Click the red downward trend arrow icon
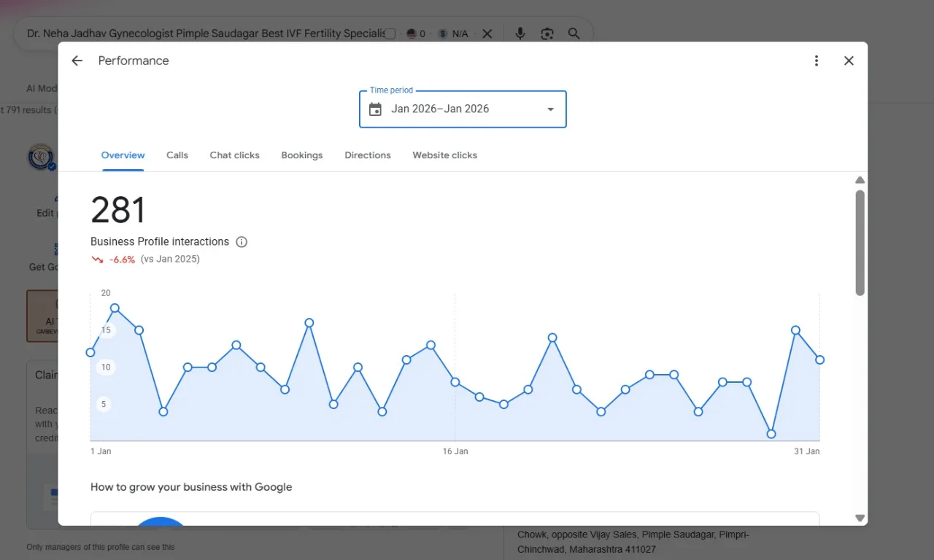 point(97,260)
